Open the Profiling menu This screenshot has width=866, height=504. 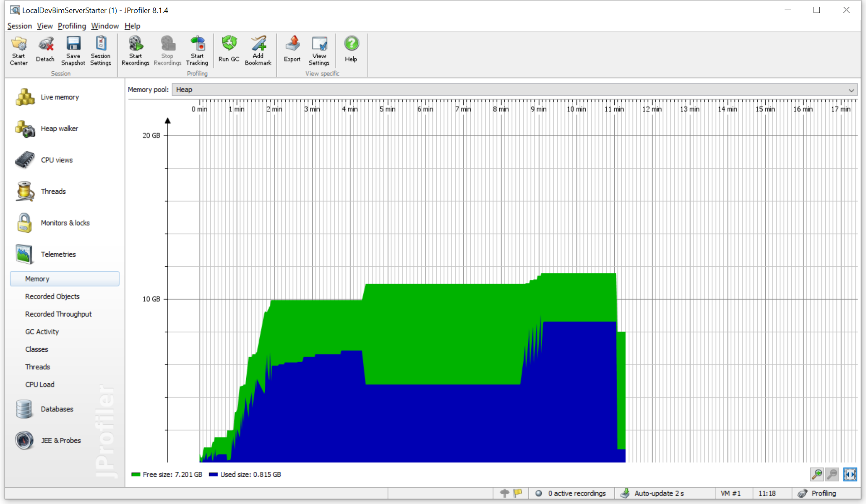click(x=72, y=26)
